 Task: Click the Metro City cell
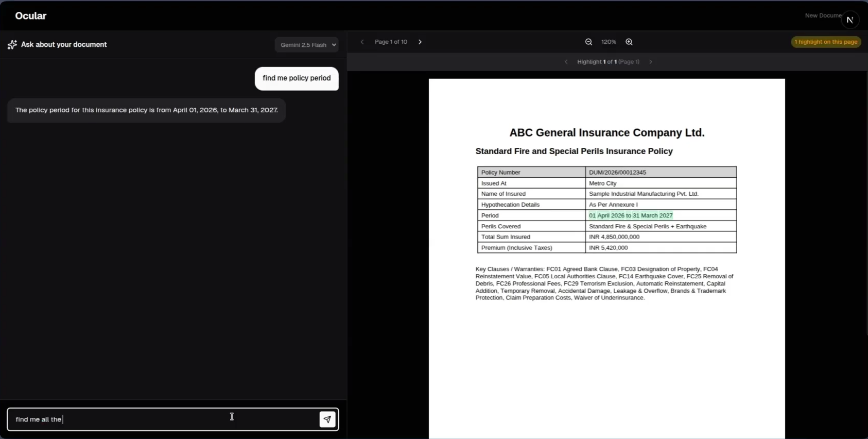pyautogui.click(x=661, y=183)
